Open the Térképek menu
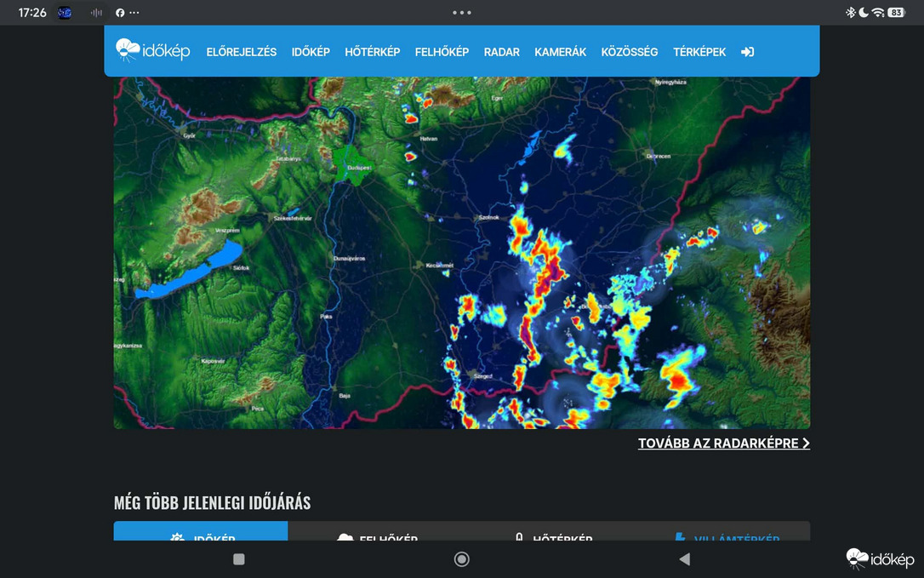Viewport: 924px width, 578px height. [699, 52]
